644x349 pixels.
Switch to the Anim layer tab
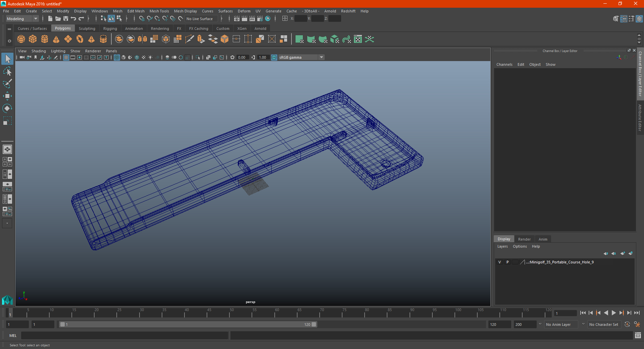[x=543, y=239]
